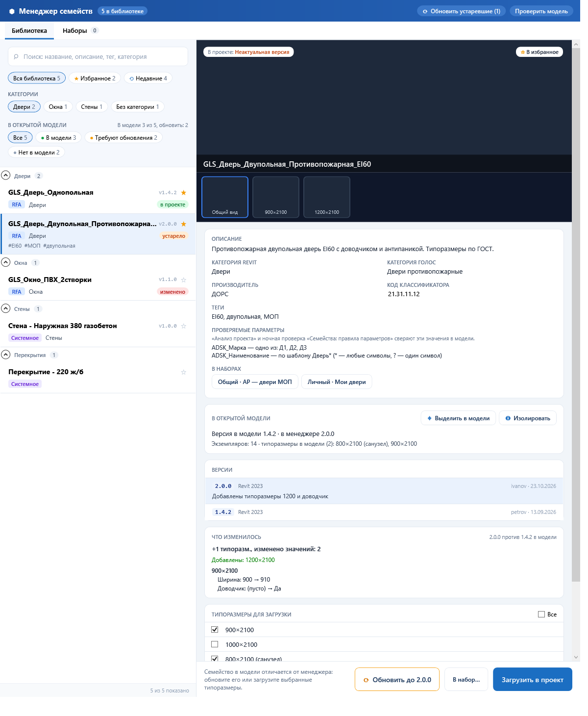Add family to favorites via В избранное

point(539,52)
